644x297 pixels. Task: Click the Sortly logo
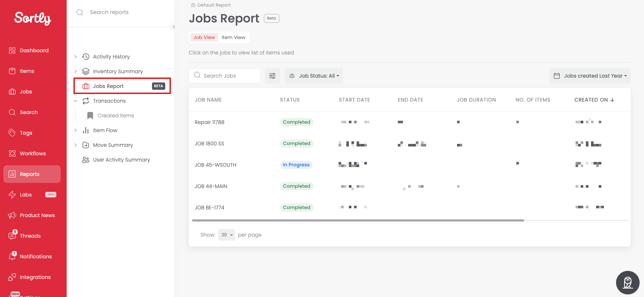click(x=33, y=18)
